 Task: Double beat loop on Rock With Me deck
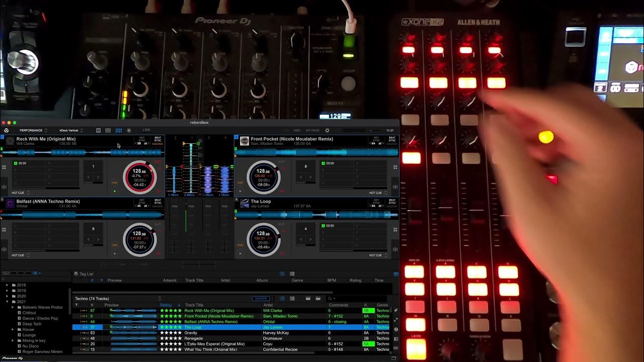click(x=98, y=177)
